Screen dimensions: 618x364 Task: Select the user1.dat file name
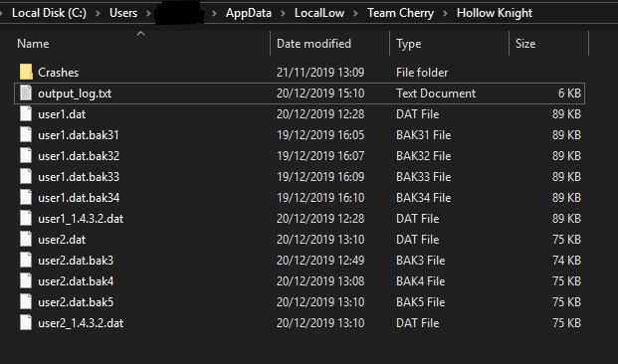[62, 114]
